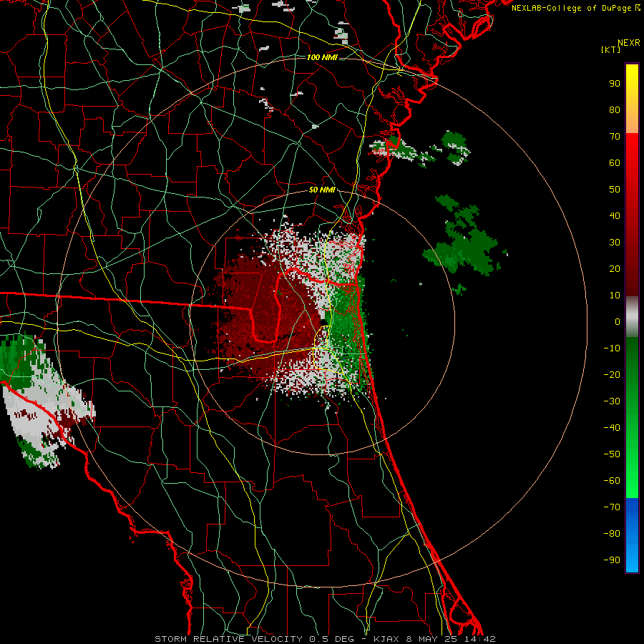Click the NEXR label above the color scale
This screenshot has height=644, width=644.
[629, 43]
